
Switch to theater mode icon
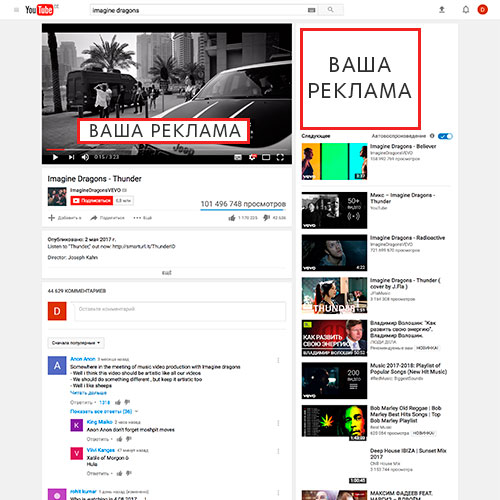coord(266,157)
